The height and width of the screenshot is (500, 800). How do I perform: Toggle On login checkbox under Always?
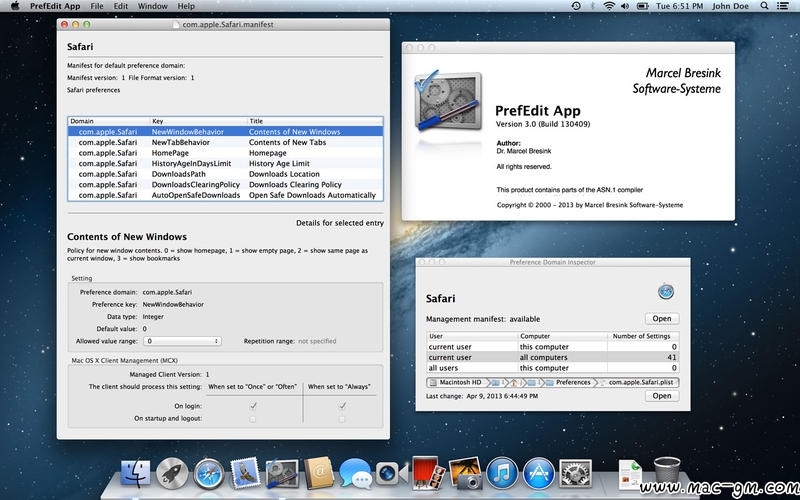pyautogui.click(x=342, y=406)
